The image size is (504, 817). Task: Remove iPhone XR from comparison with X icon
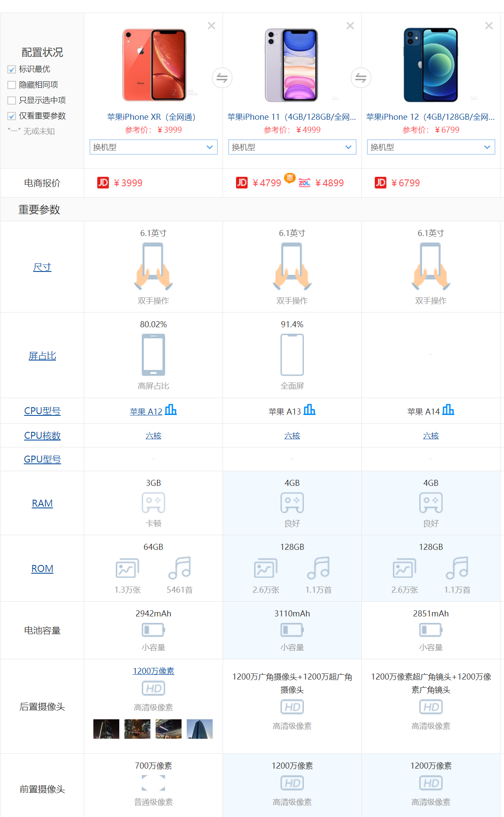coord(211,26)
